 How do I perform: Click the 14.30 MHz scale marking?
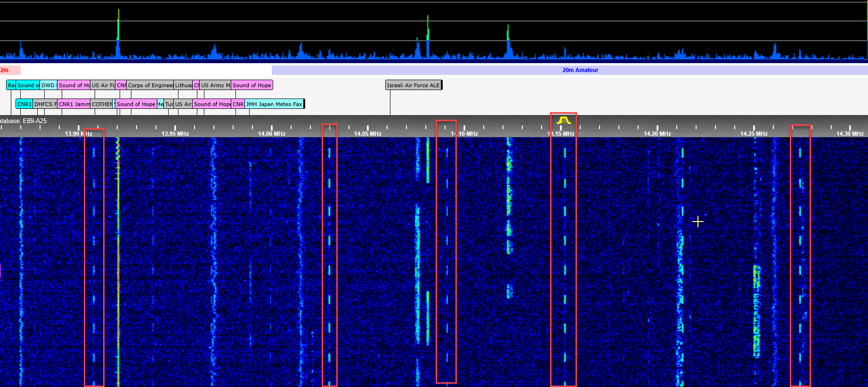[850, 134]
